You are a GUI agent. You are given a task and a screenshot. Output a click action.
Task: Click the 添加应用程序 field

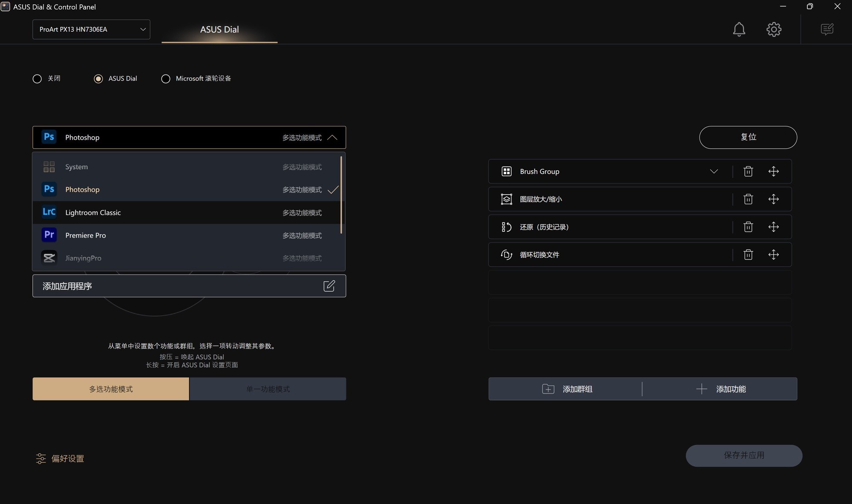pos(189,286)
